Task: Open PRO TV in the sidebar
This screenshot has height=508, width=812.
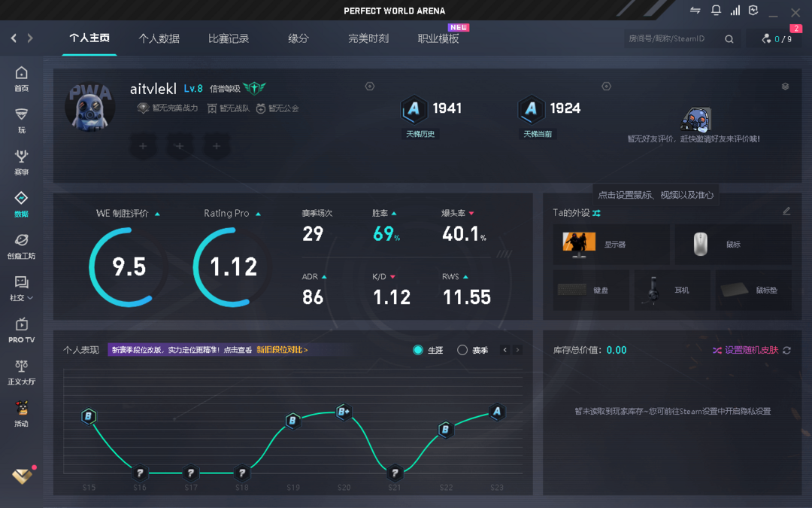Action: pos(21,330)
